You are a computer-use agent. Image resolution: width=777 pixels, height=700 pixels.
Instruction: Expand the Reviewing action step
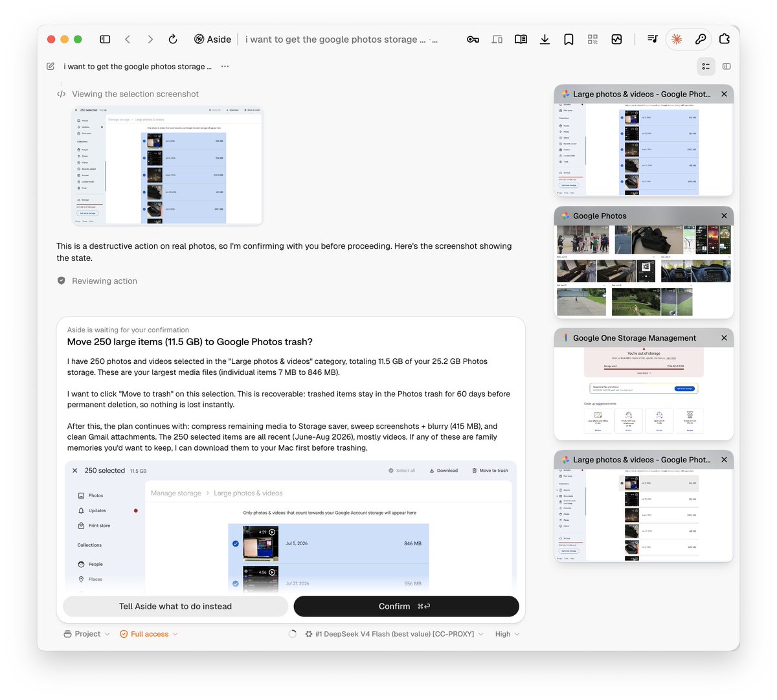[104, 281]
